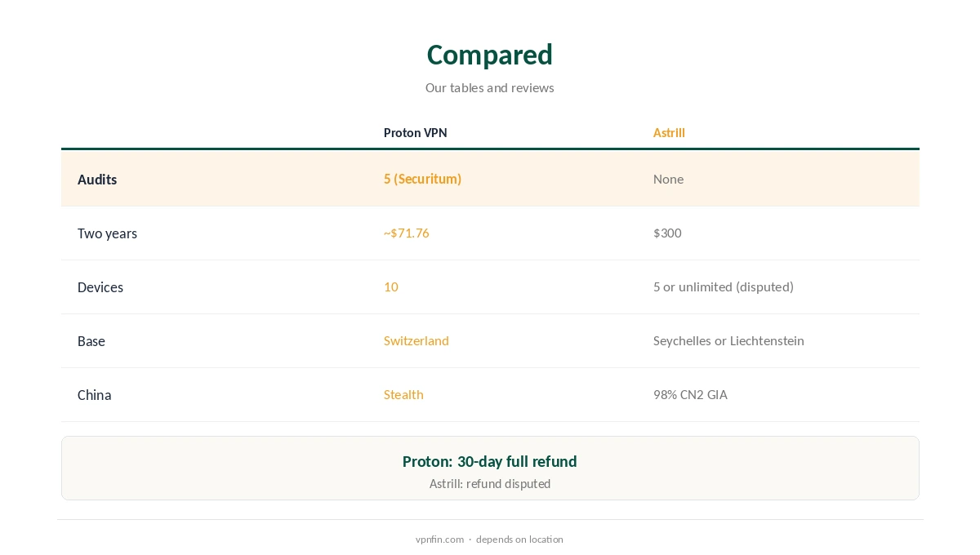Select the "~$71.76" price value

click(406, 233)
